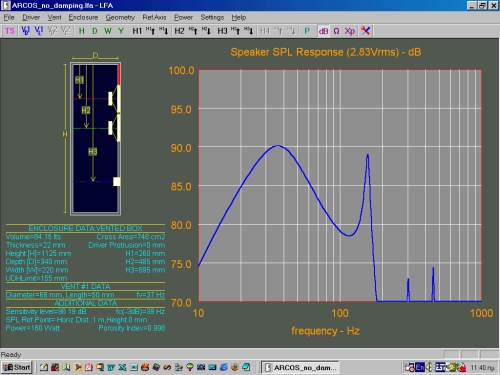Click the 'Sensitivity level=96.19 dB' value
This screenshot has height=375, width=500.
pyautogui.click(x=46, y=312)
